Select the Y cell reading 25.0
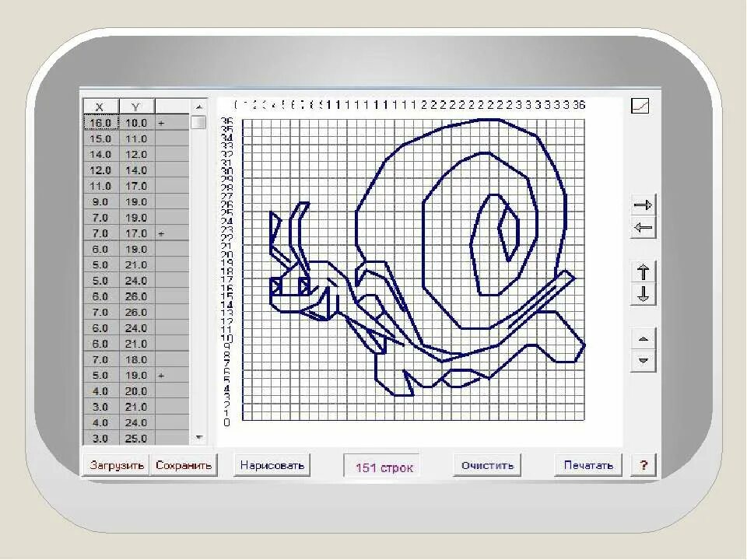 136,438
